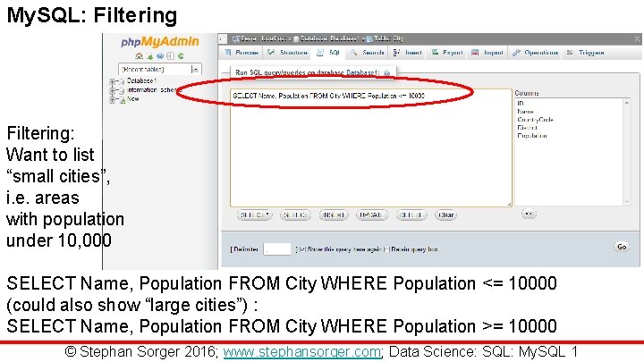Image resolution: width=644 pixels, height=362 pixels.
Task: Click the UPDATE template button
Action: (372, 215)
